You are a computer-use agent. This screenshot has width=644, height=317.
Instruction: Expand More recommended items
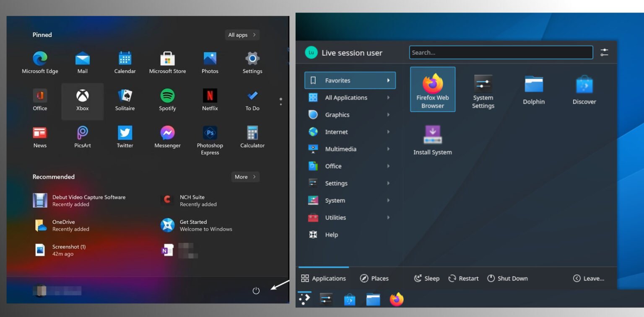pyautogui.click(x=245, y=177)
